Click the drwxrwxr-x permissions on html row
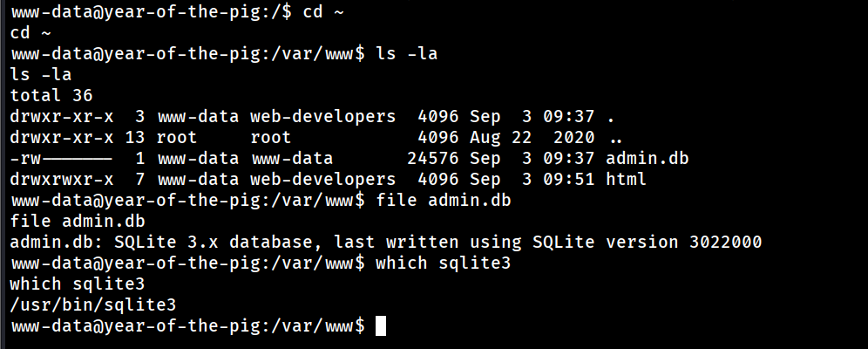Screen dimensions: 868x349 (62, 180)
